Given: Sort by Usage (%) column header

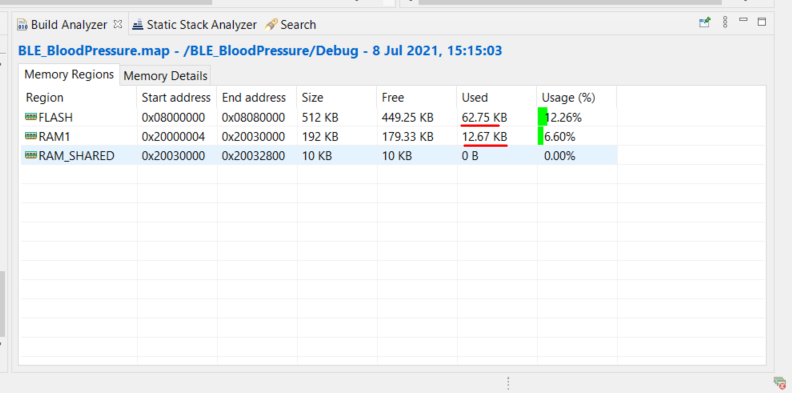Looking at the screenshot, I should (577, 97).
